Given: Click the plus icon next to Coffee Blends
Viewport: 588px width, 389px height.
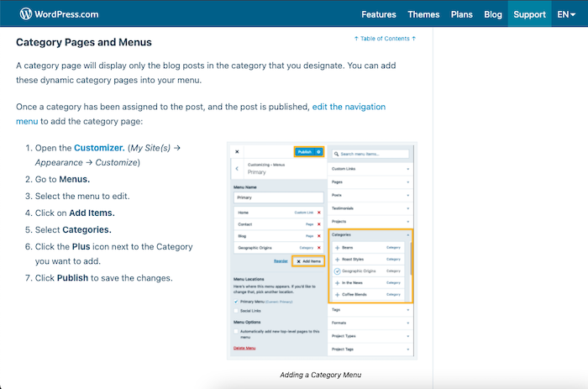Looking at the screenshot, I should tap(337, 294).
